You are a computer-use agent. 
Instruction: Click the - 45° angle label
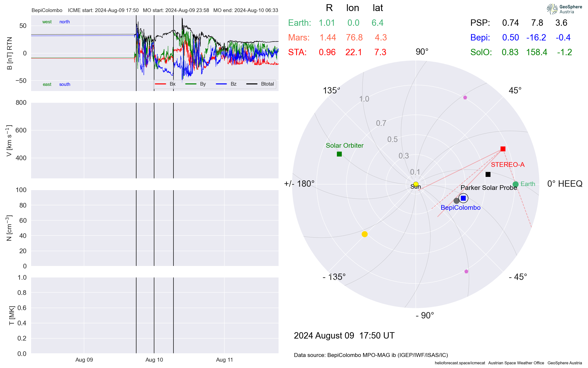[518, 277]
